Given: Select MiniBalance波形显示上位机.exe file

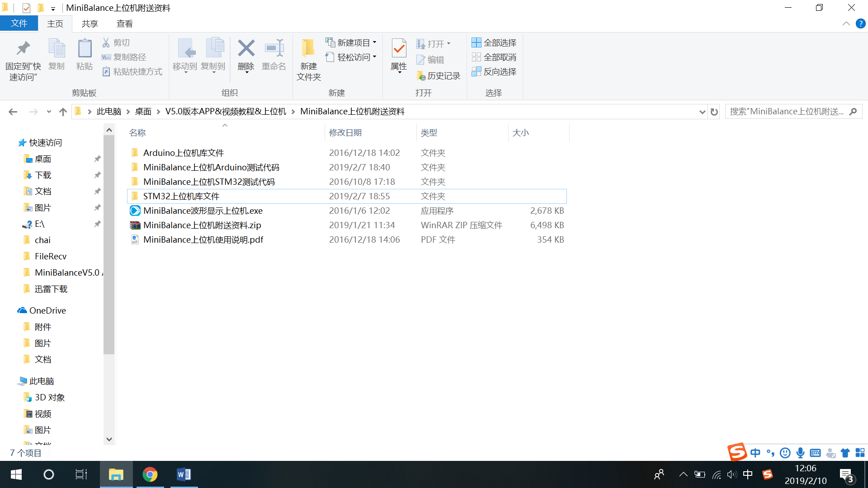Looking at the screenshot, I should coord(347,211).
